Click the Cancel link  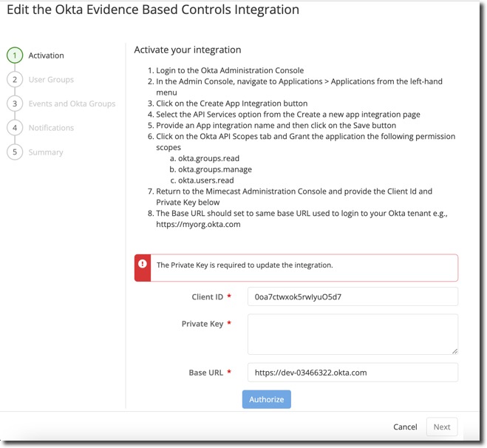[x=405, y=427]
